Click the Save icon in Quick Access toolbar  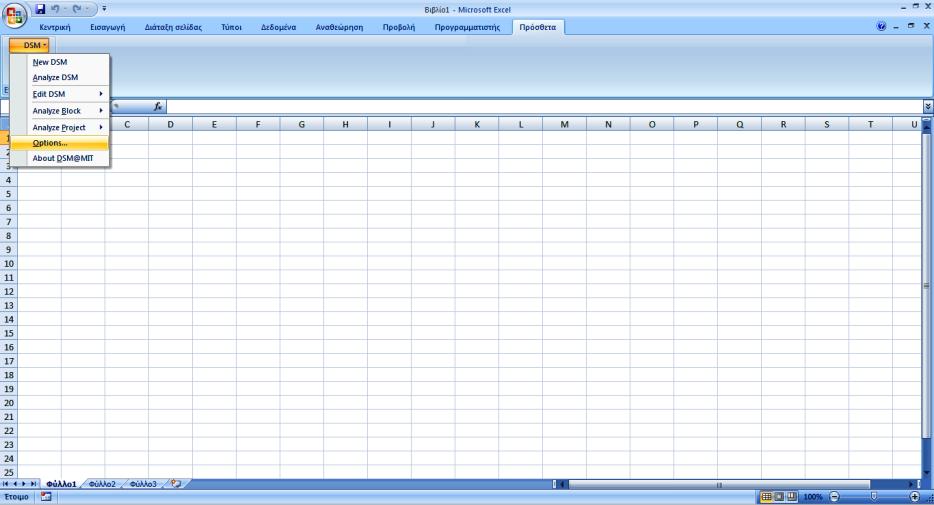point(40,9)
